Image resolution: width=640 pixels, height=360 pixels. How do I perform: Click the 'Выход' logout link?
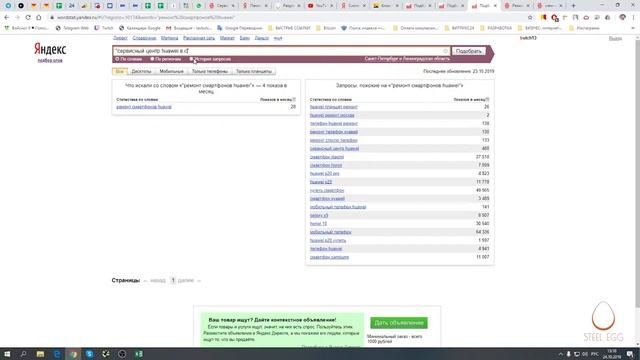click(615, 38)
